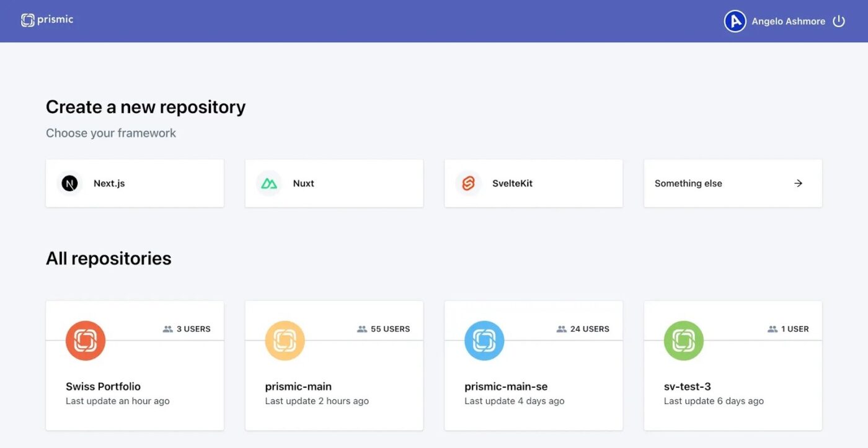
Task: Select the Nuxt framework icon
Action: point(268,183)
